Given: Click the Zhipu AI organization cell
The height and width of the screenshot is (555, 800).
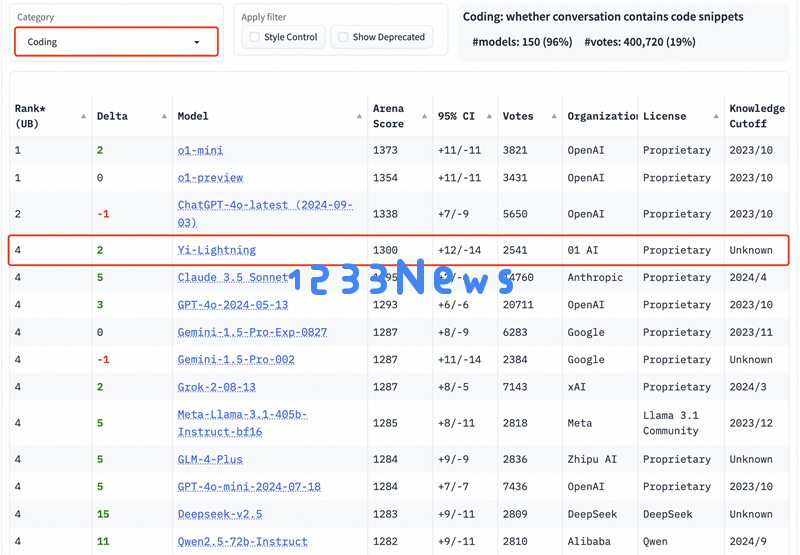Looking at the screenshot, I should click(592, 460).
